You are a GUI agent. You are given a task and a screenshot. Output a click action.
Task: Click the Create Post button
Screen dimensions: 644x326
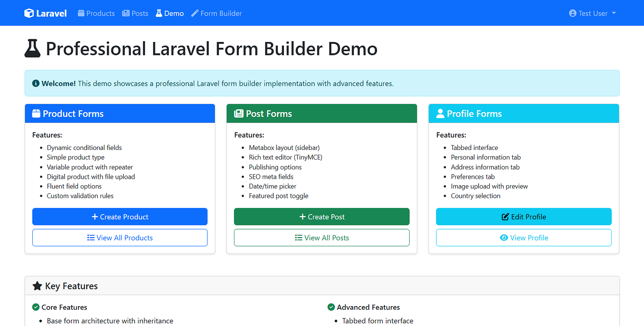(322, 217)
